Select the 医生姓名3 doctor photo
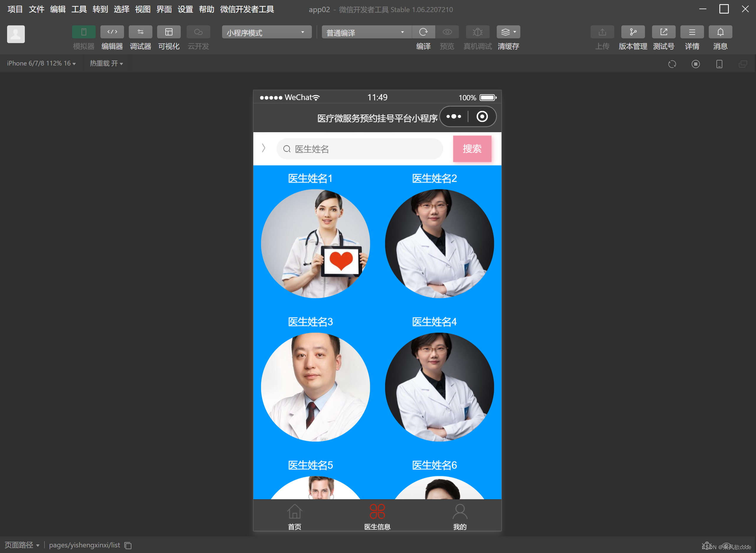The image size is (756, 553). click(315, 387)
